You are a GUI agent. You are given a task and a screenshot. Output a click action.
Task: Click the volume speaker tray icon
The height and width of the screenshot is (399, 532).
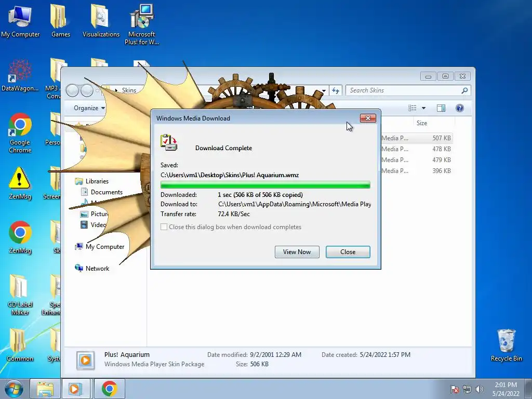480,389
